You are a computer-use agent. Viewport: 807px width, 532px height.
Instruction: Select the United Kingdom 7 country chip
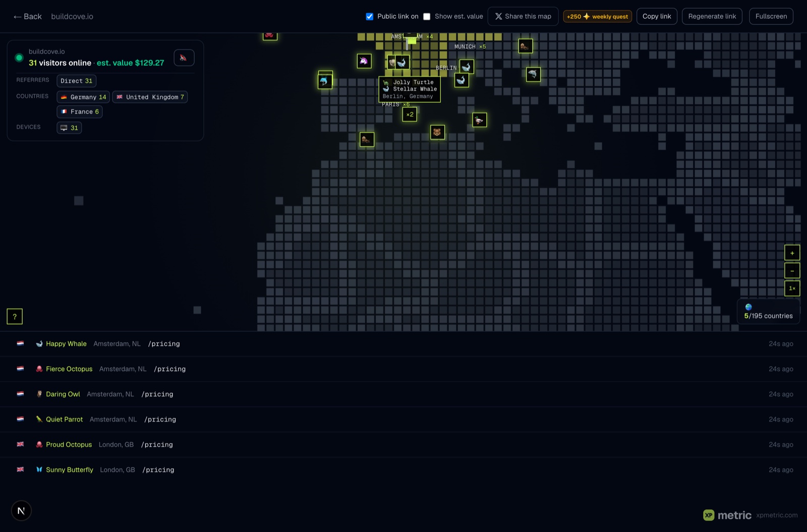[x=150, y=97]
